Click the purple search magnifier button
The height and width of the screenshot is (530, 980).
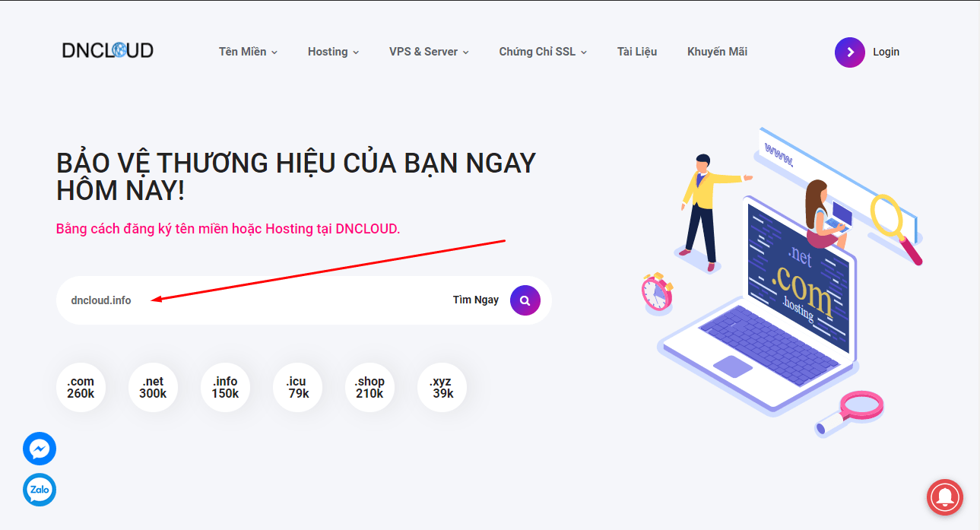tap(525, 300)
